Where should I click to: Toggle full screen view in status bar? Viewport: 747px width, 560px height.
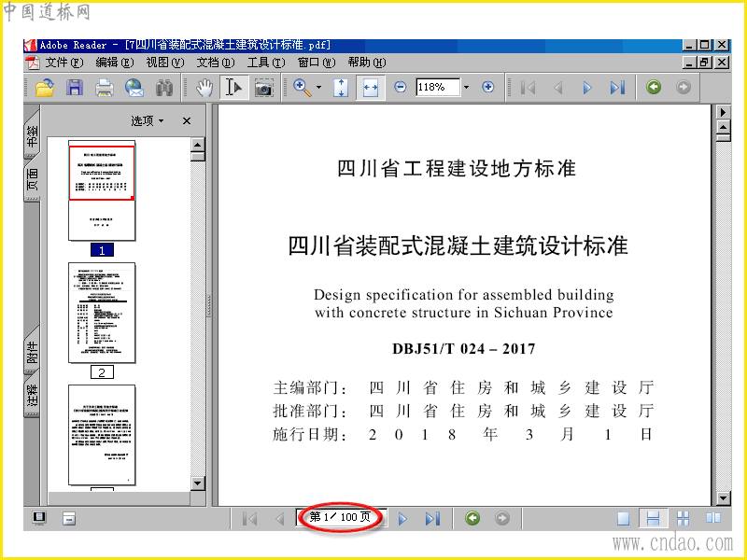click(x=39, y=518)
